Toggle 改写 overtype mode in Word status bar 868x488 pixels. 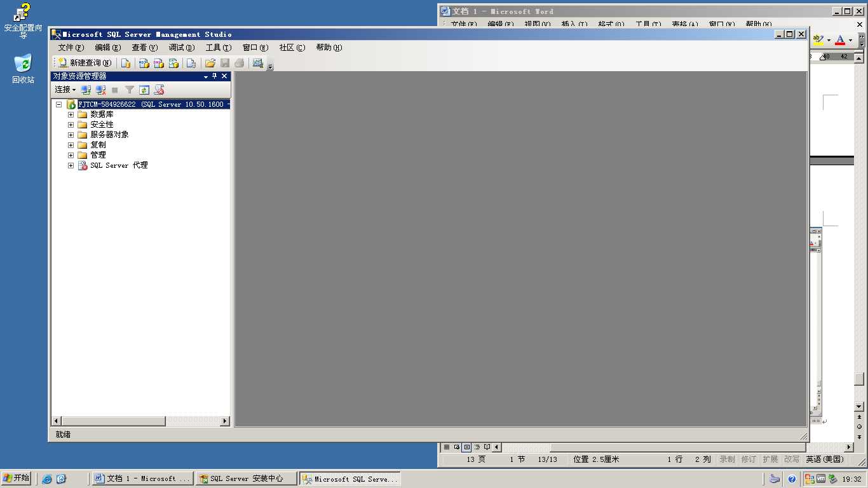[x=792, y=459]
